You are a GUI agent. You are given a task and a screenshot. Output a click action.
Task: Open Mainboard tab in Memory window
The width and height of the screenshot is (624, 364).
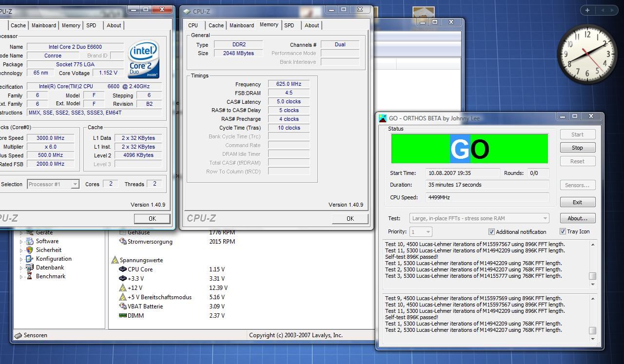[x=241, y=25]
